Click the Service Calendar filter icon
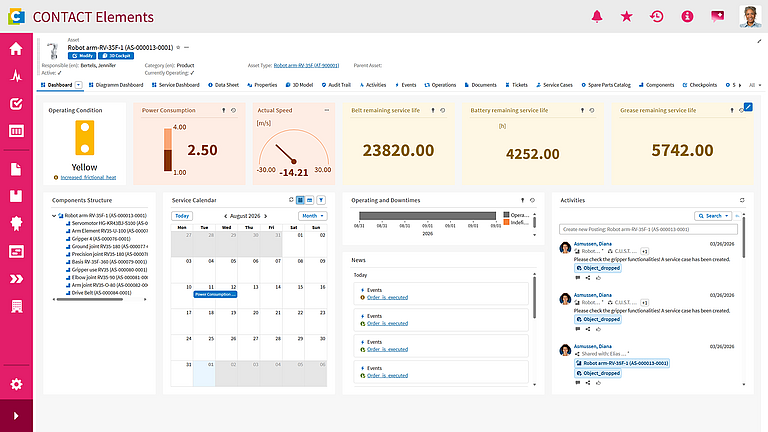The width and height of the screenshot is (768, 432). [321, 200]
